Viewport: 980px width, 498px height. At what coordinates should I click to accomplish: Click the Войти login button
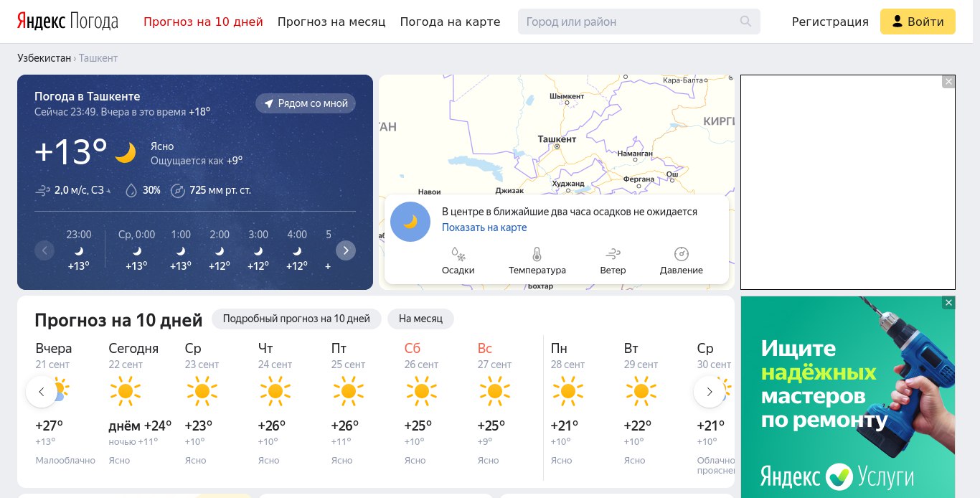point(918,22)
